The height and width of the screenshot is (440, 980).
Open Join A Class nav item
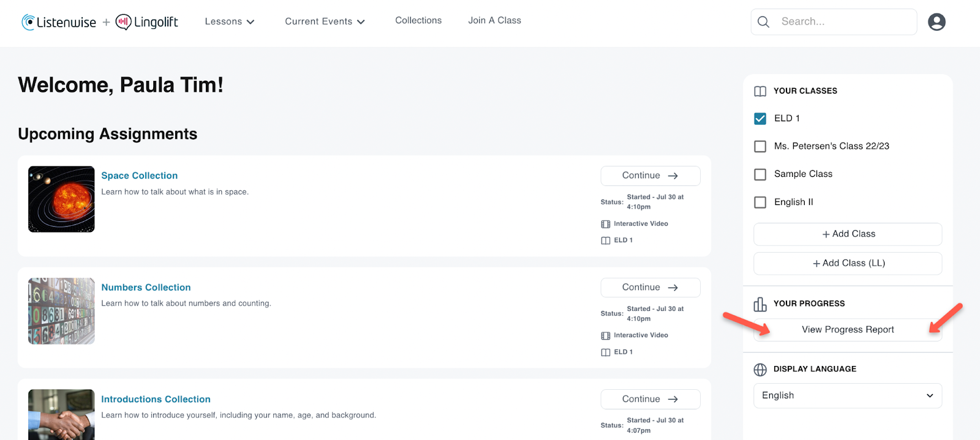point(494,20)
